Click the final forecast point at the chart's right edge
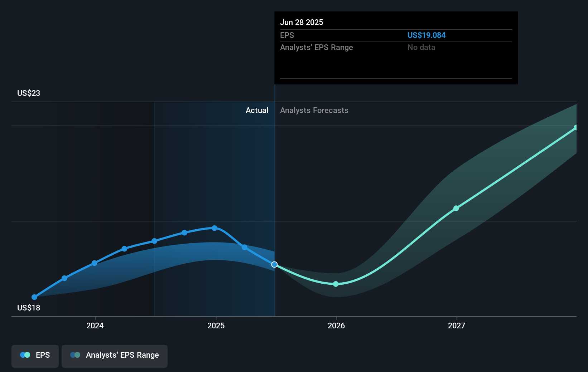588x372 pixels. [575, 128]
